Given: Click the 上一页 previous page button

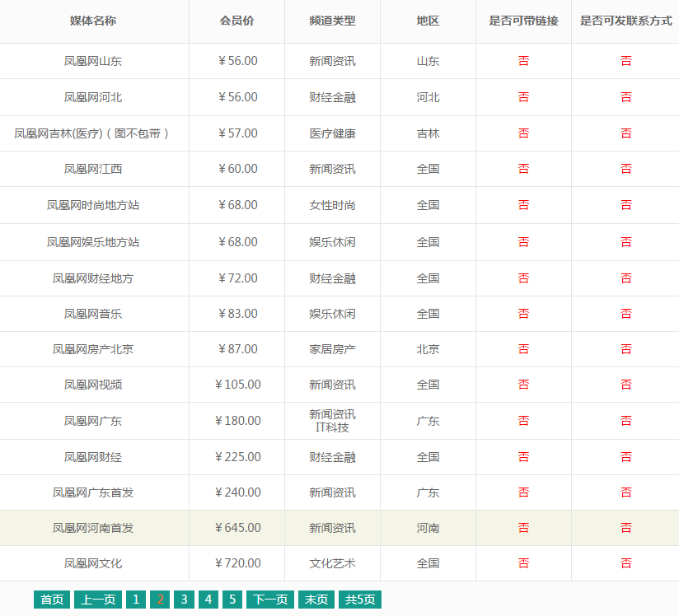Looking at the screenshot, I should click(x=97, y=600).
